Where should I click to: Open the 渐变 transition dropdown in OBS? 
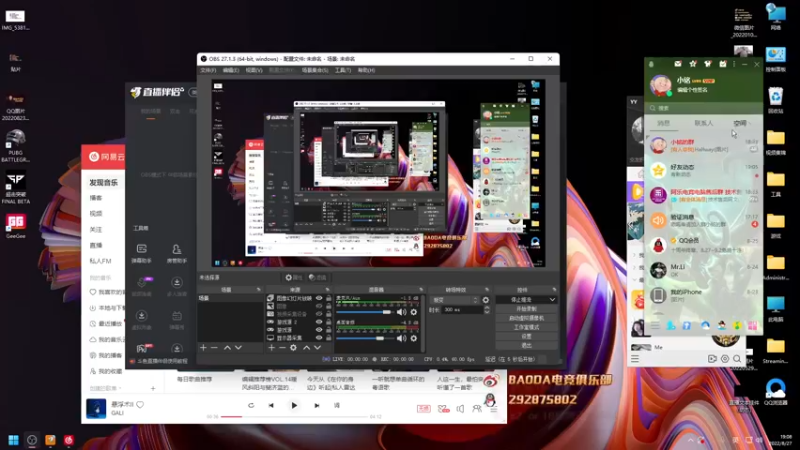point(454,300)
